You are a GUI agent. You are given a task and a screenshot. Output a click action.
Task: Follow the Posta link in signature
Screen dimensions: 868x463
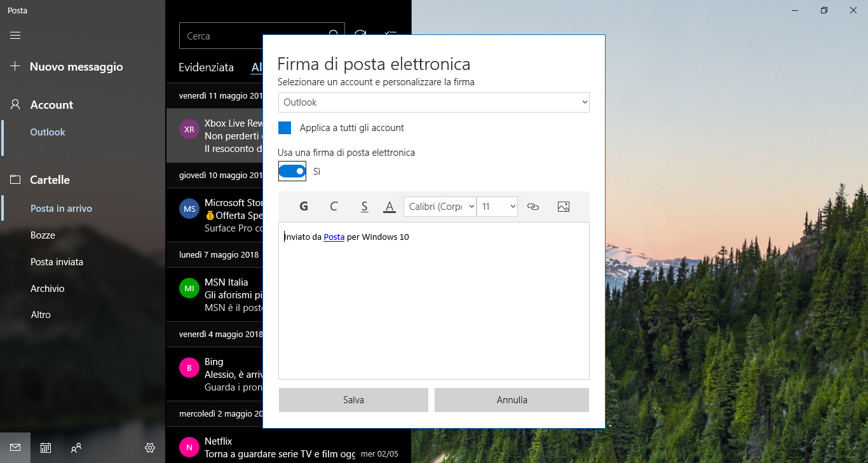334,237
